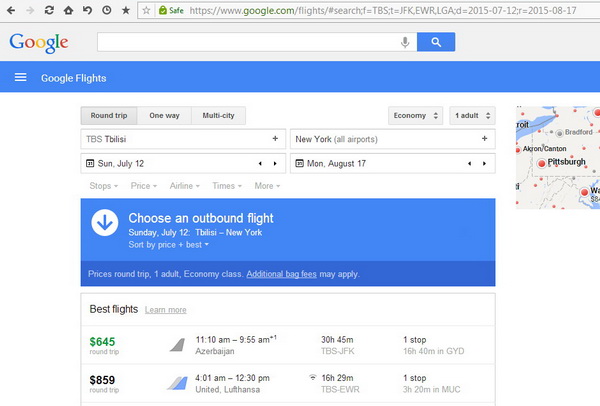Open the Stops filter dropdown

103,186
